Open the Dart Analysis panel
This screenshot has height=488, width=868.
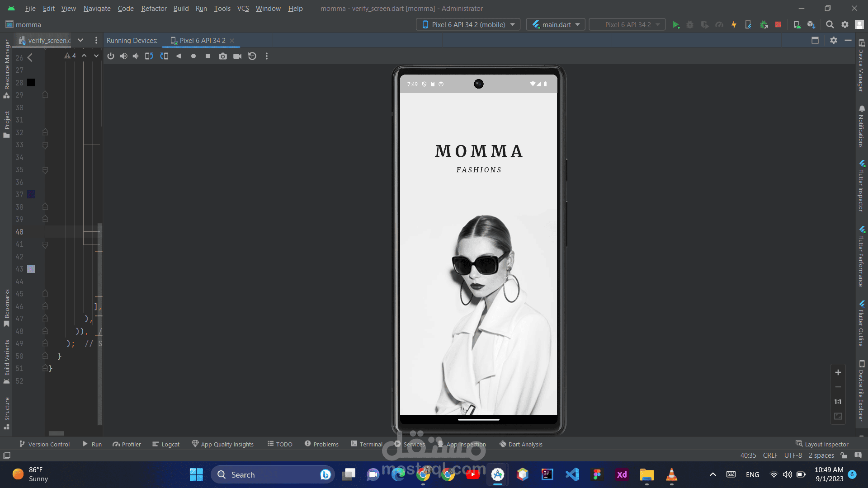click(521, 444)
